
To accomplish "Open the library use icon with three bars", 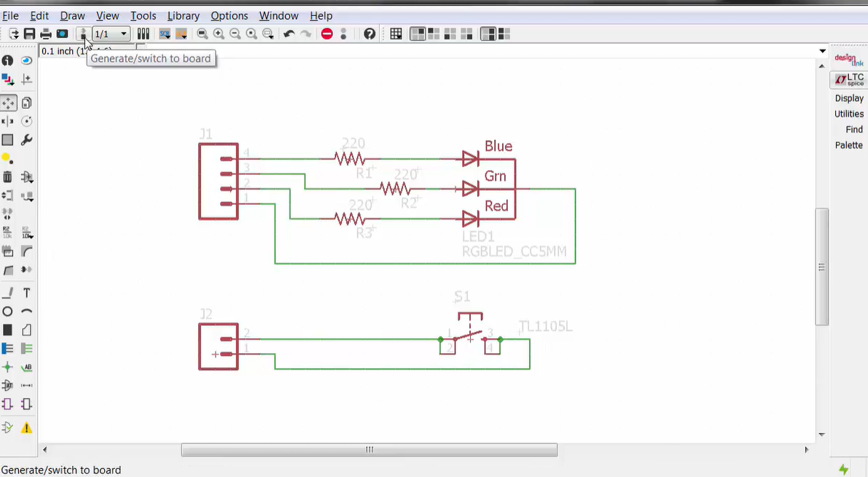I will pyautogui.click(x=144, y=34).
